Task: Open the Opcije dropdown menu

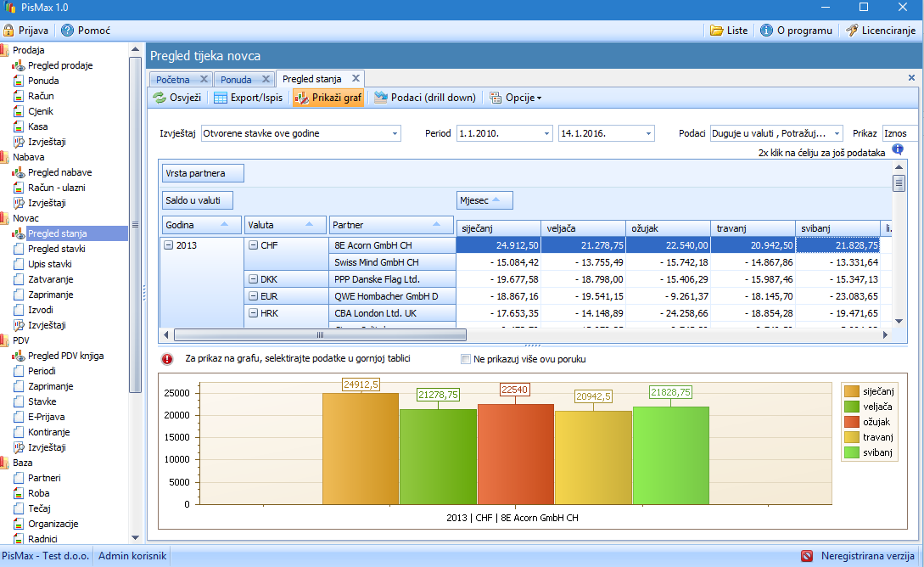Action: click(516, 98)
